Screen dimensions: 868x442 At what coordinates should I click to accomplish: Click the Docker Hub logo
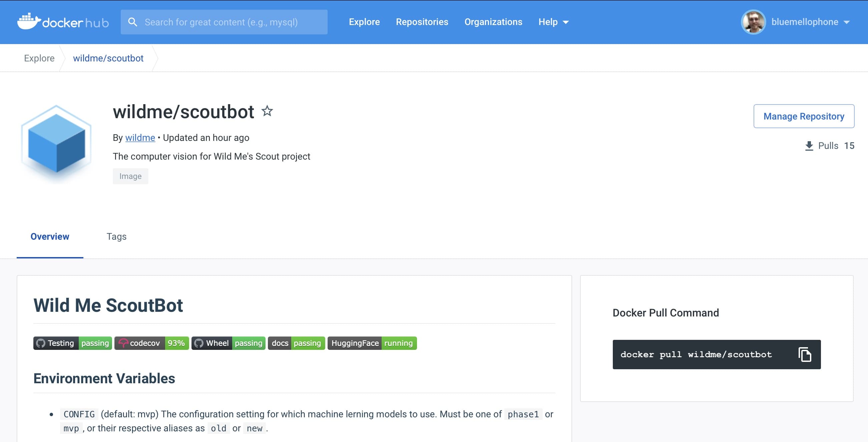63,22
